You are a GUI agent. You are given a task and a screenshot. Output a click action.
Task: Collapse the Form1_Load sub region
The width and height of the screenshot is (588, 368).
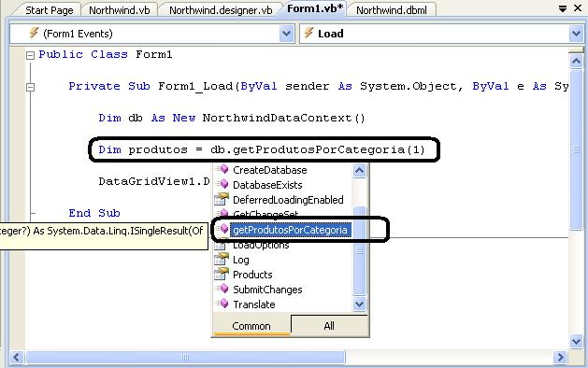[30, 87]
